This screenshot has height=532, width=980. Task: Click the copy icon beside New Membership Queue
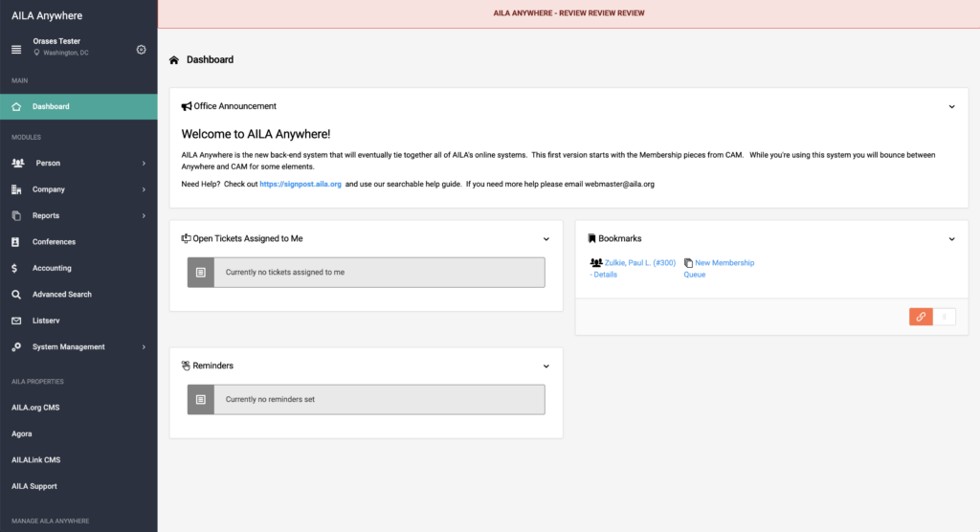[x=688, y=263]
